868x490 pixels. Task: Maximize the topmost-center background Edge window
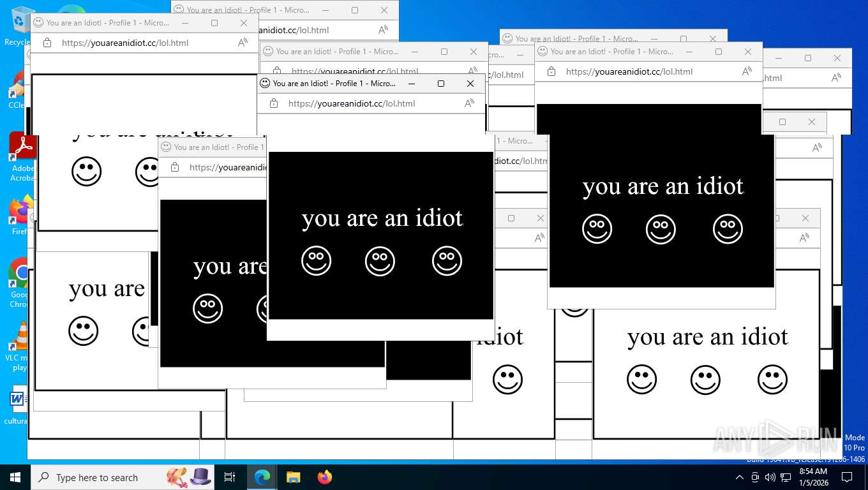355,10
